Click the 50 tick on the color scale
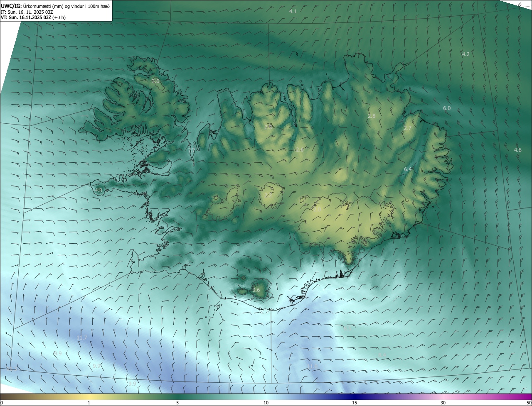 point(529,403)
